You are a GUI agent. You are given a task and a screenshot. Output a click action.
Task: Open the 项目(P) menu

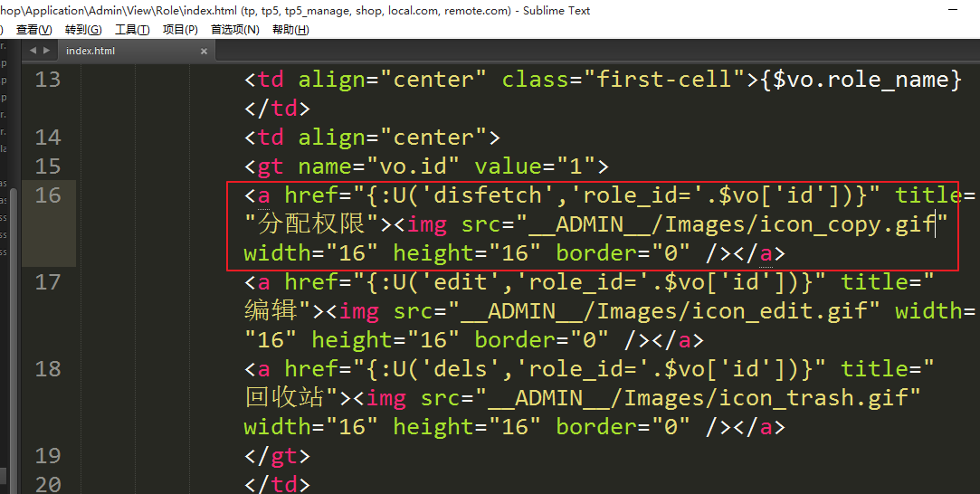coord(180,30)
